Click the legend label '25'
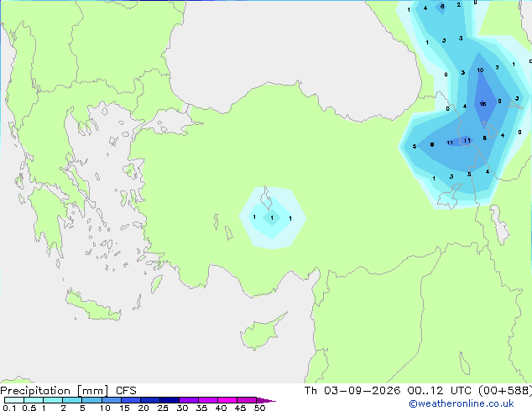This screenshot has height=411, width=532. point(163,408)
